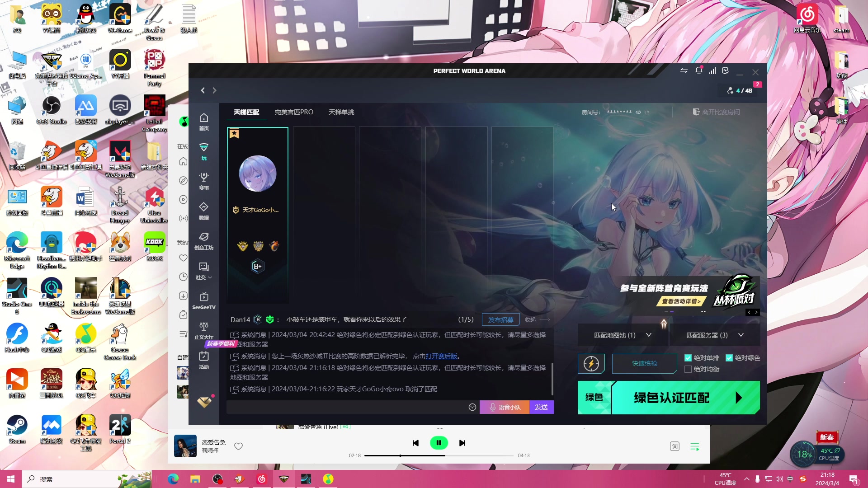Switch to the 天梯匹配 tab
Image resolution: width=868 pixels, height=488 pixels.
pyautogui.click(x=246, y=112)
